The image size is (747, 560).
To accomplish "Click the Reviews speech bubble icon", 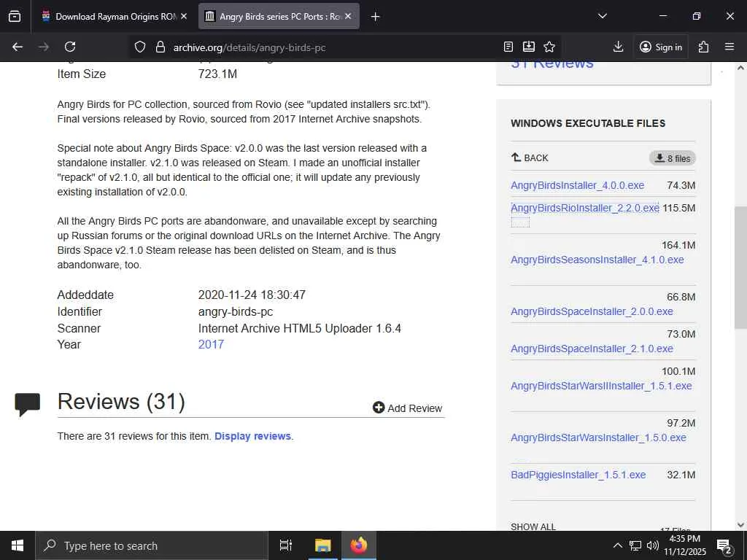I will [27, 404].
